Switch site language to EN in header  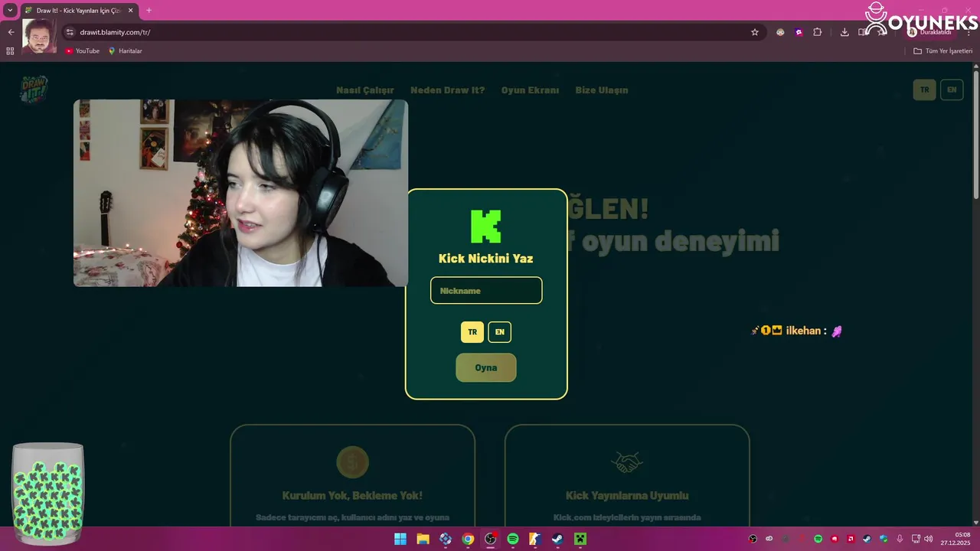952,90
